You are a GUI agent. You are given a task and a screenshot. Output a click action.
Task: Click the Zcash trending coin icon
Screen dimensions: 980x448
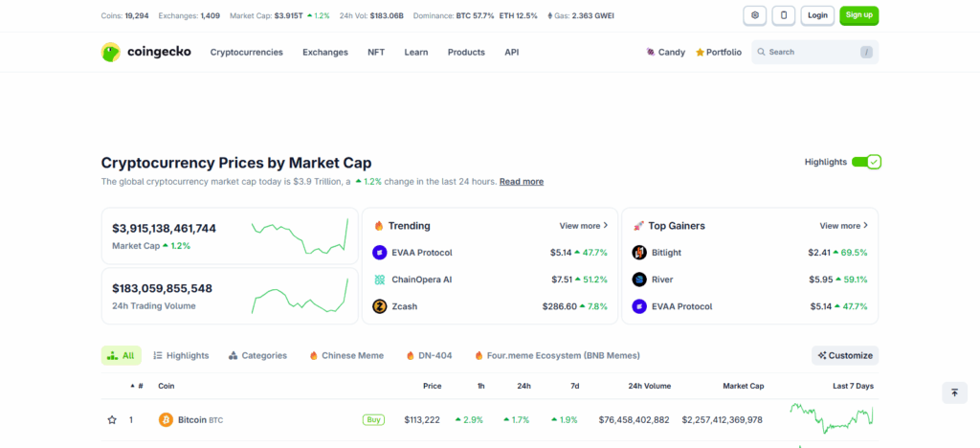(x=380, y=306)
